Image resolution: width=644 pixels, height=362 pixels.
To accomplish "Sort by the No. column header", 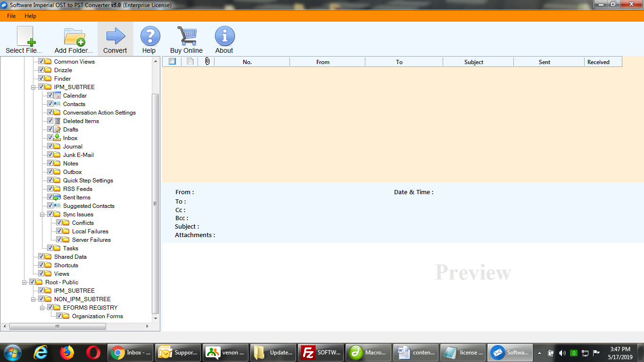I will (252, 62).
